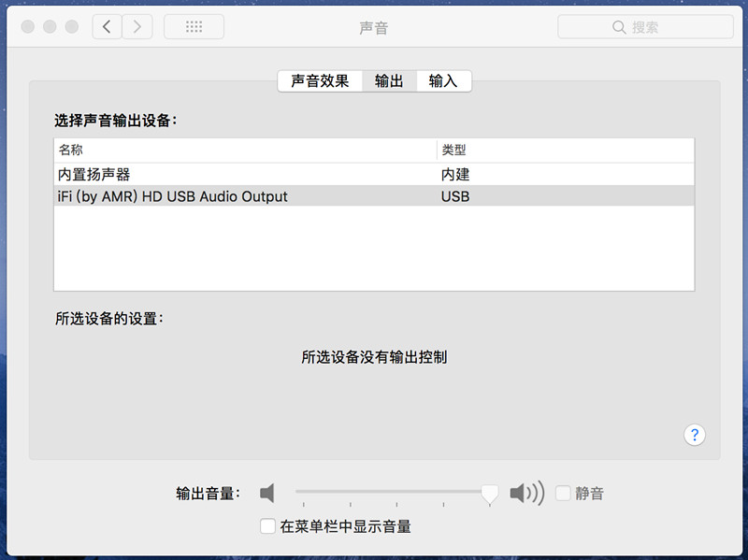
Task: Switch to the 声音效果 tab
Action: (x=320, y=81)
